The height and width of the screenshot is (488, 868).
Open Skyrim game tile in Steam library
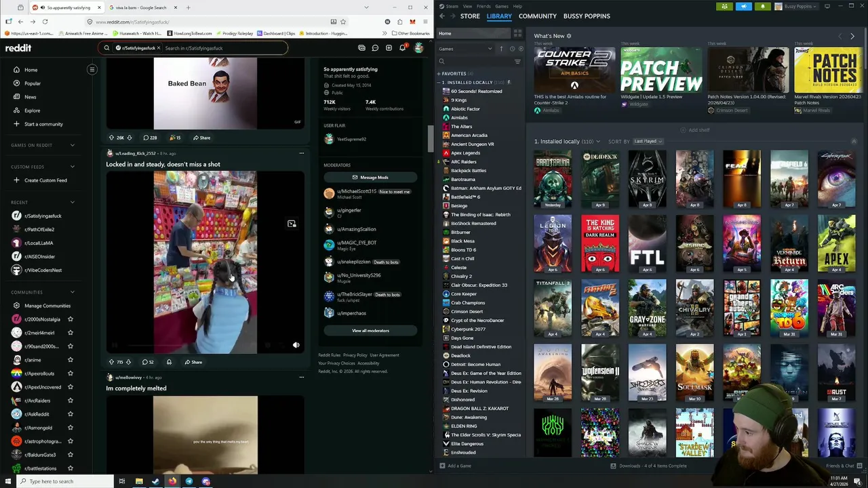pyautogui.click(x=648, y=179)
